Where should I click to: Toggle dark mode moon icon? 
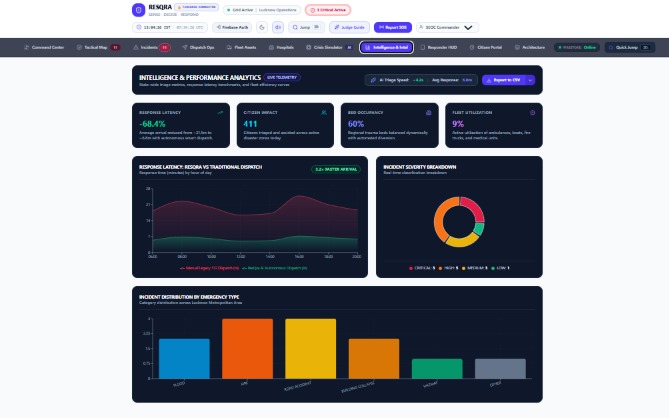tap(262, 27)
